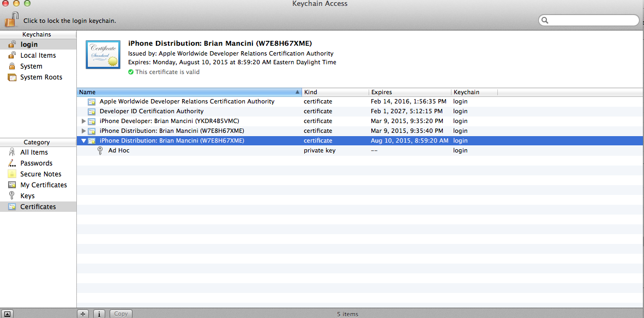Show All Items category
Image resolution: width=644 pixels, height=318 pixels.
click(x=38, y=152)
